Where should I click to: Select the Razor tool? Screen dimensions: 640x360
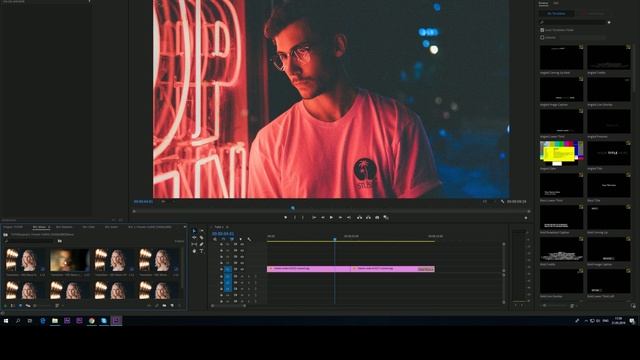point(202,238)
